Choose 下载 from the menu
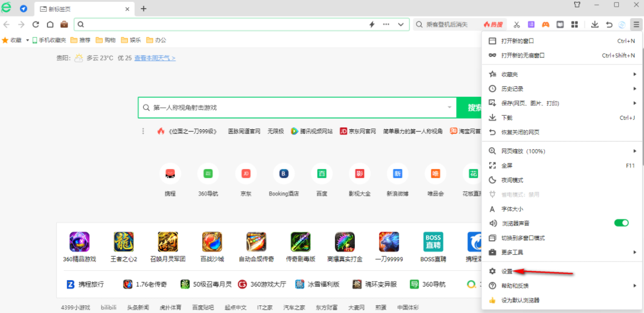The width and height of the screenshot is (644, 313). click(x=562, y=117)
